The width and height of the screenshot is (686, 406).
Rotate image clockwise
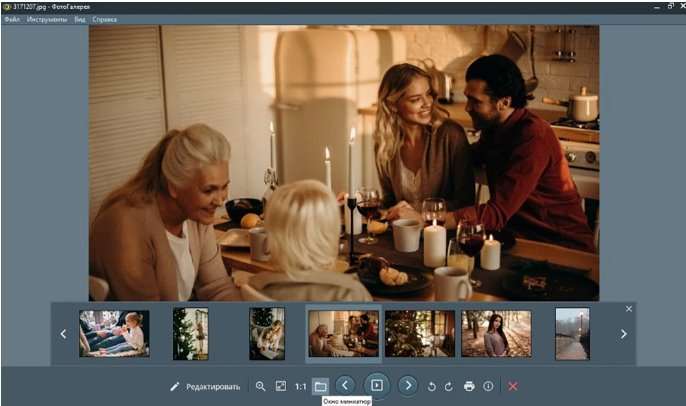449,386
